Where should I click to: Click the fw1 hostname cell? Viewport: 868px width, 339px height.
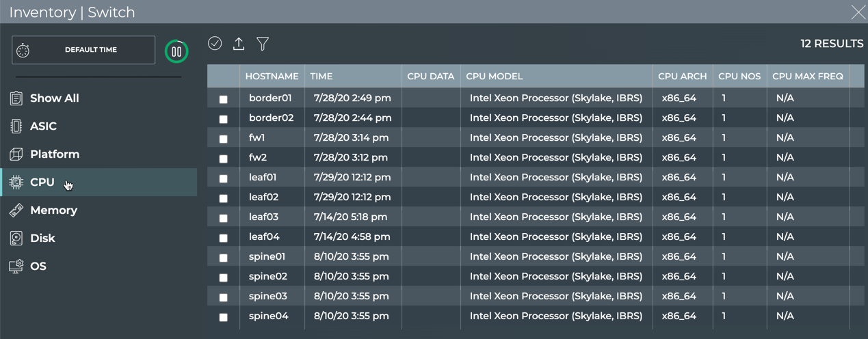coord(257,137)
